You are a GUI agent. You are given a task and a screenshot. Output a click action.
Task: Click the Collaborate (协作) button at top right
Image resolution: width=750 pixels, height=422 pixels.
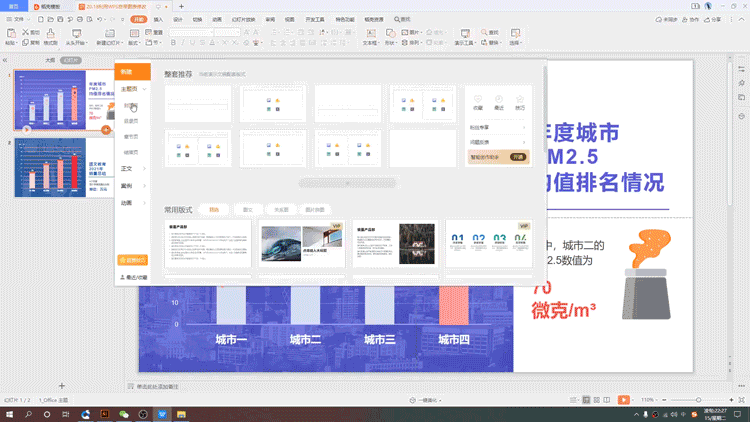tap(690, 20)
